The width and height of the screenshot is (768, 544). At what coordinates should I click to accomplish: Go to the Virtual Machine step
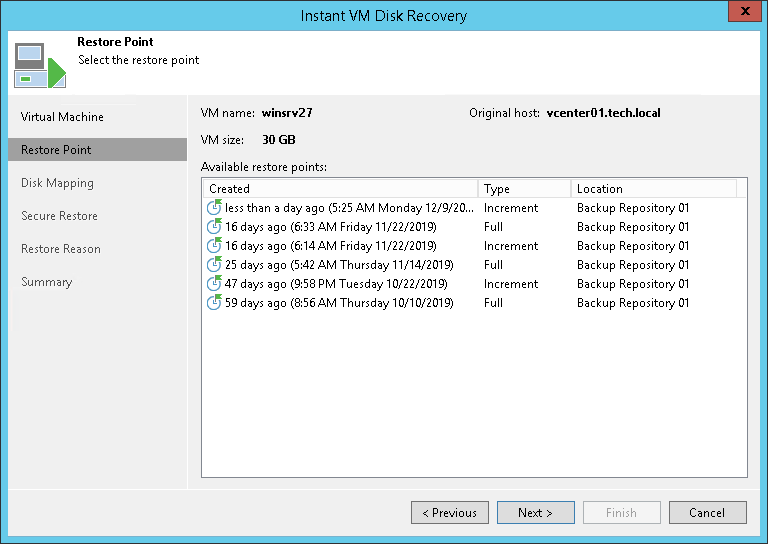[x=62, y=117]
